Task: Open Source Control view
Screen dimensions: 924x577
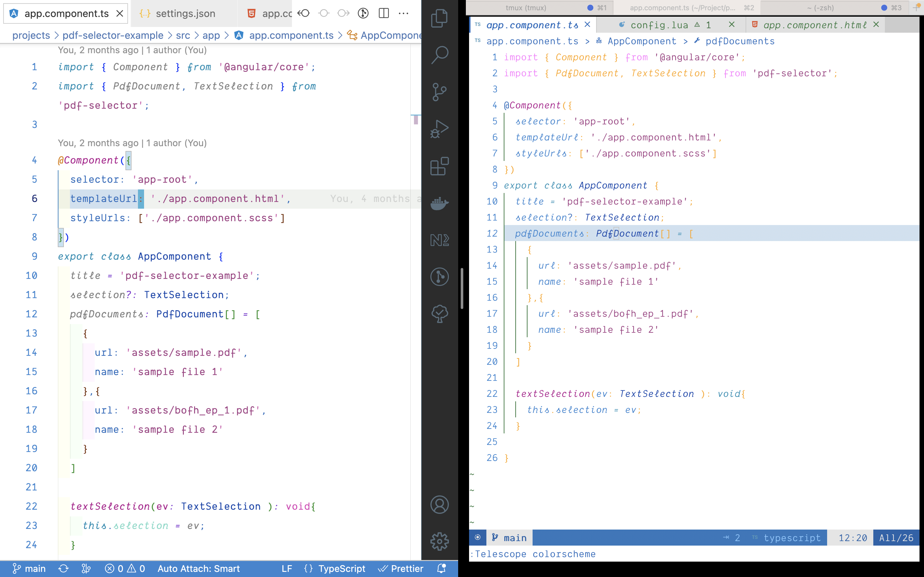Action: (x=439, y=92)
